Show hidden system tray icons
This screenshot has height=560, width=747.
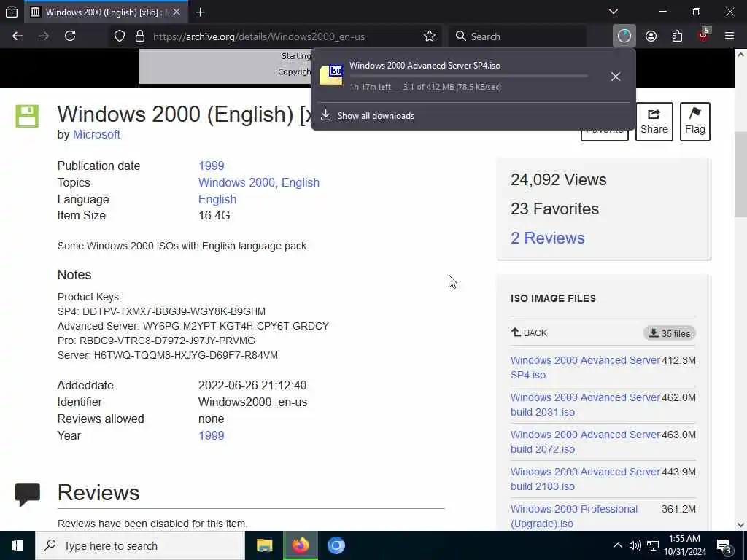[617, 545]
